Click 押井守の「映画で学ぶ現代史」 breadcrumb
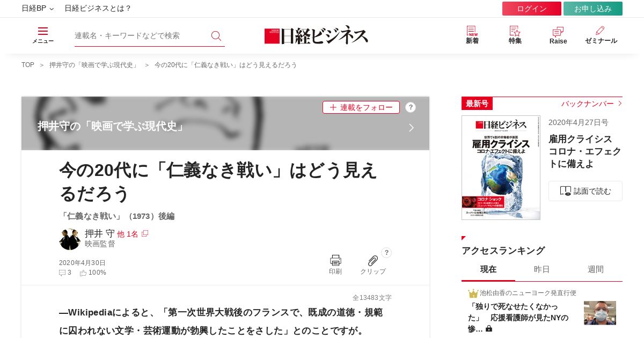 [x=94, y=65]
